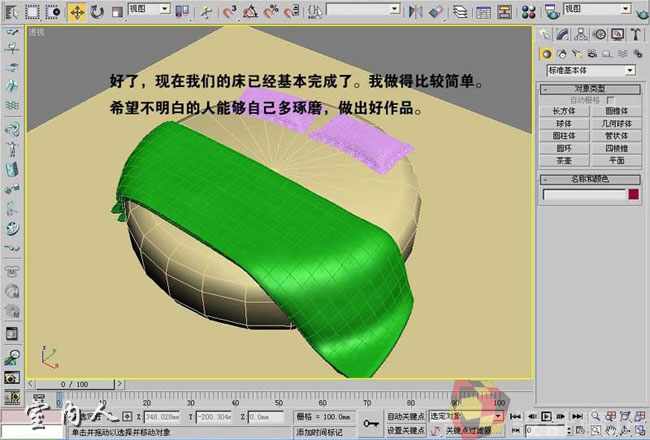Switch to the Display panel tab
650x440 pixels.
tap(618, 34)
